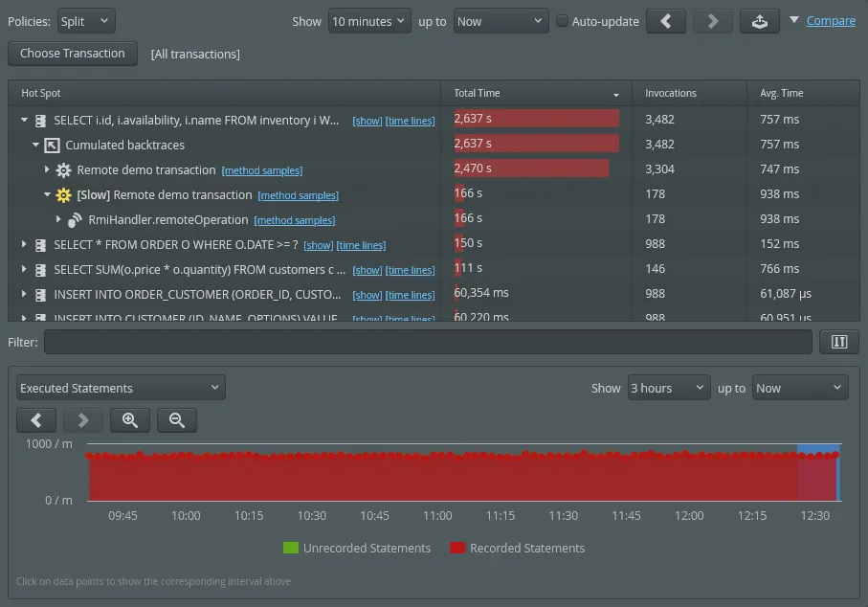Click the zoom out icon above the timeline
Image resolution: width=868 pixels, height=607 pixels.
pyautogui.click(x=175, y=419)
